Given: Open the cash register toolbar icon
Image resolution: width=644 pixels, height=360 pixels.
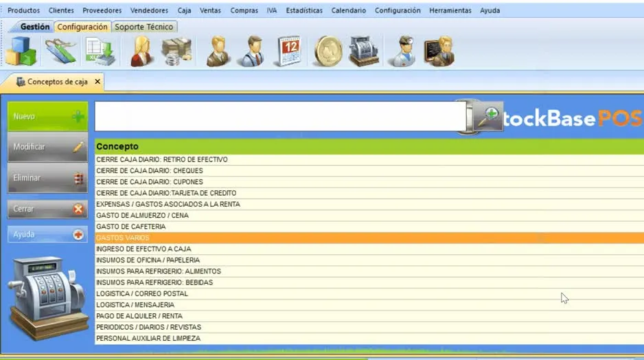Looking at the screenshot, I should 363,52.
